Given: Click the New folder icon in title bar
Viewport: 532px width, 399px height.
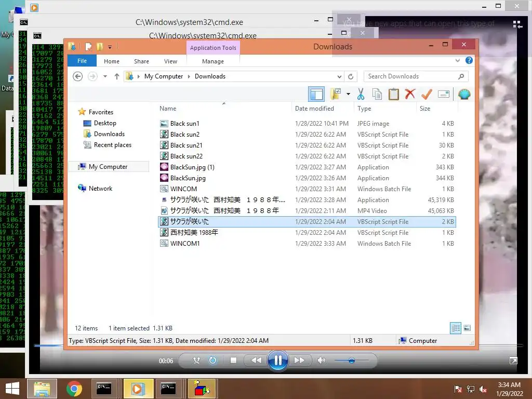Looking at the screenshot, I should (99, 46).
